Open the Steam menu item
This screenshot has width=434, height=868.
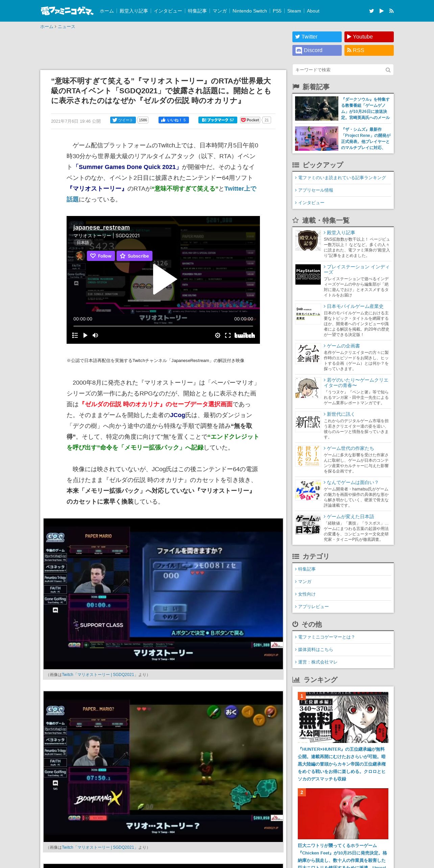pyautogui.click(x=294, y=11)
